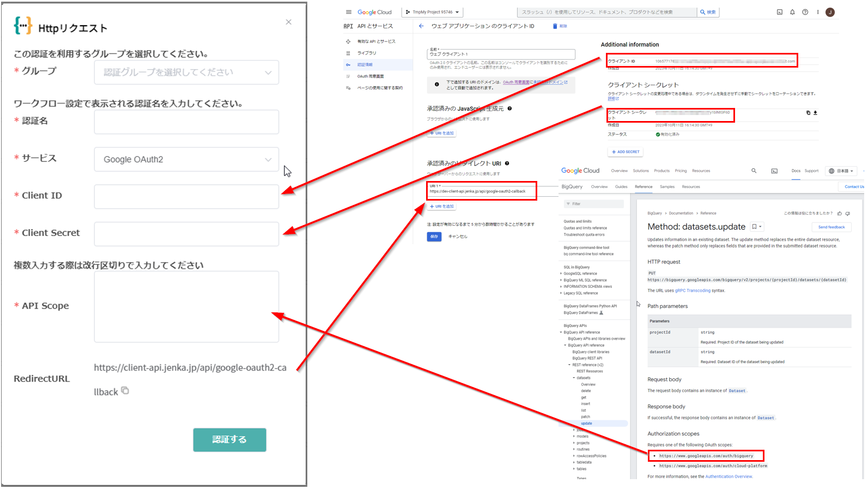Open Pricing in Google Cloud docs header
Viewport: 868px width, 489px height.
pyautogui.click(x=681, y=171)
